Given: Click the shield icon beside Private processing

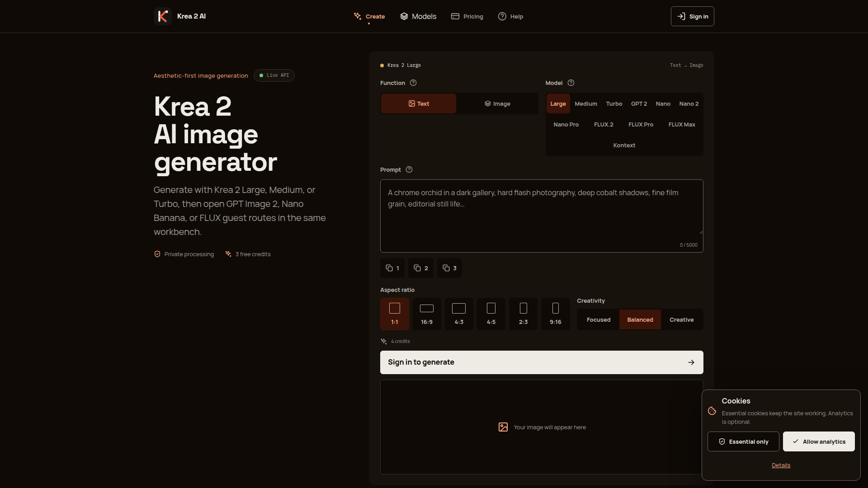Looking at the screenshot, I should (x=157, y=254).
